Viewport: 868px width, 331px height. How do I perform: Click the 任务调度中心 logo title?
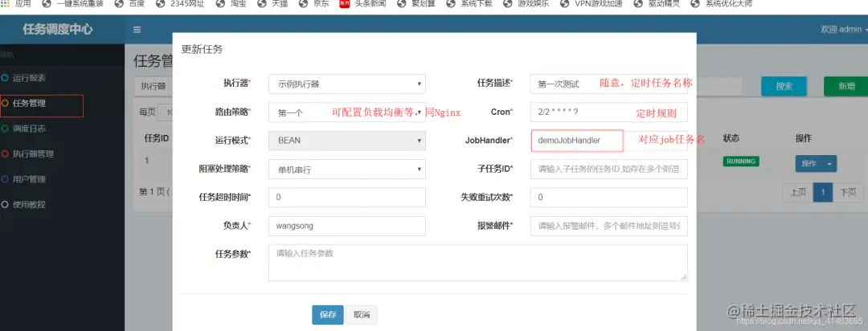(x=58, y=30)
